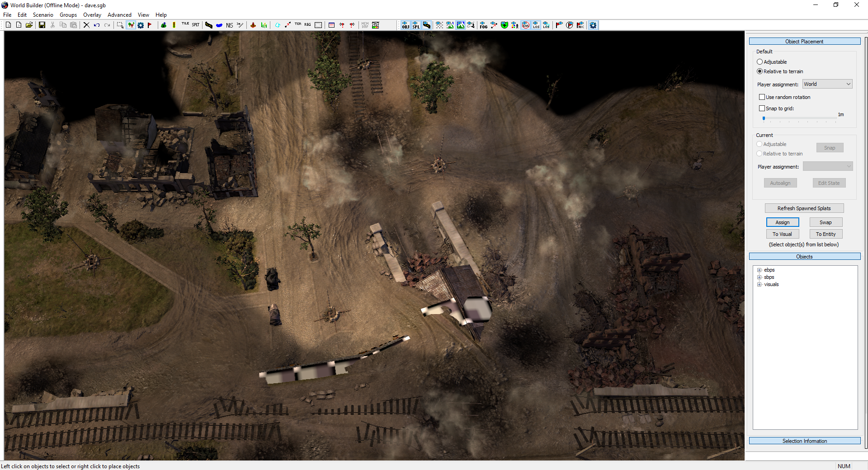
Task: Open the File menu
Action: [x=7, y=15]
